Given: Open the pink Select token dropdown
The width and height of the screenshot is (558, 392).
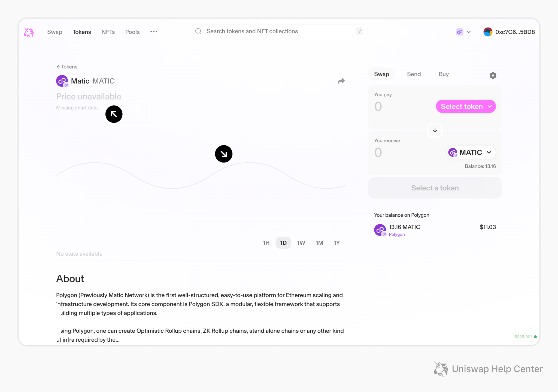Looking at the screenshot, I should tap(466, 106).
